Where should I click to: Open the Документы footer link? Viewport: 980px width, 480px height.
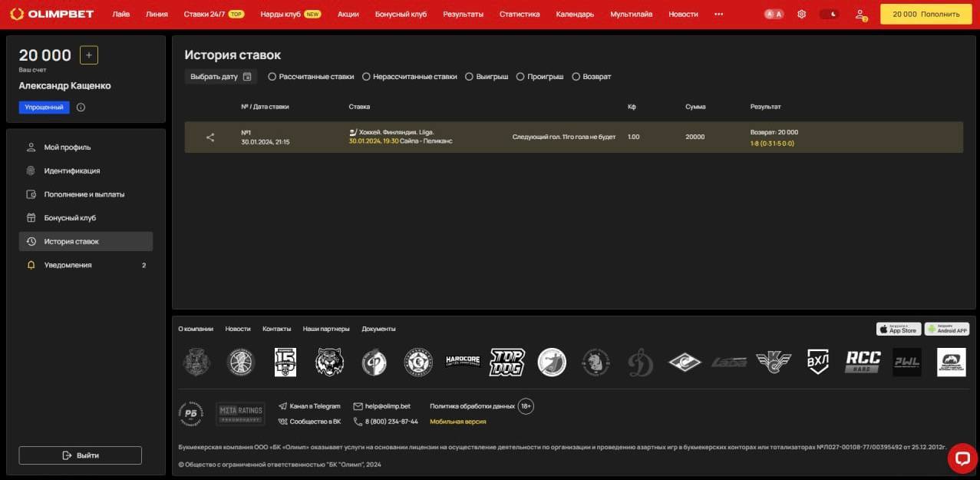click(378, 329)
